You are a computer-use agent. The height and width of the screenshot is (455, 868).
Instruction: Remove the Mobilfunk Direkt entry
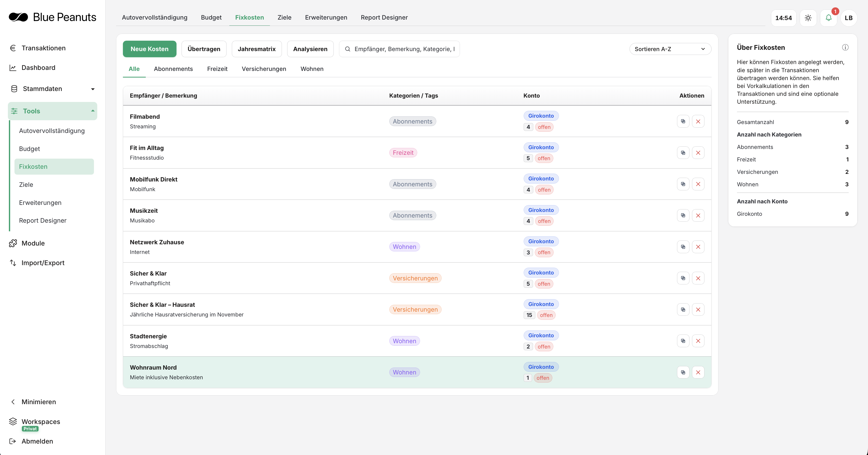(x=698, y=184)
